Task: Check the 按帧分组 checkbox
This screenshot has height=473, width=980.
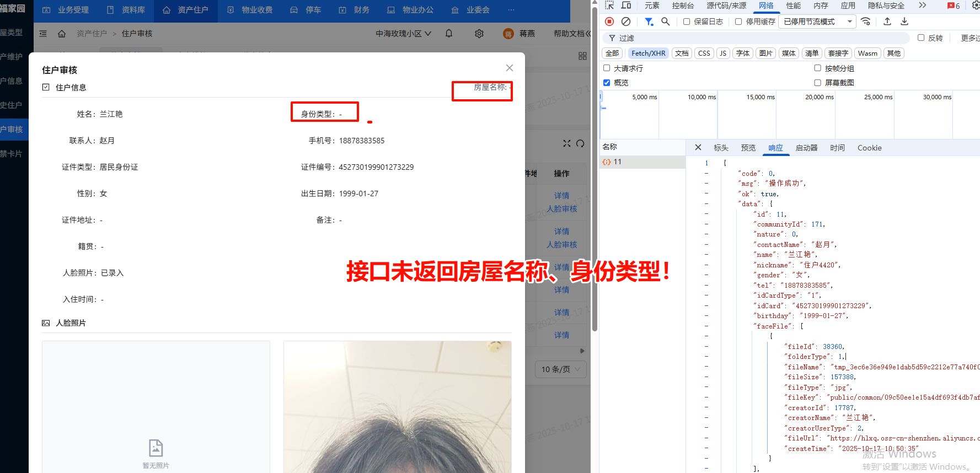Action: pyautogui.click(x=818, y=68)
